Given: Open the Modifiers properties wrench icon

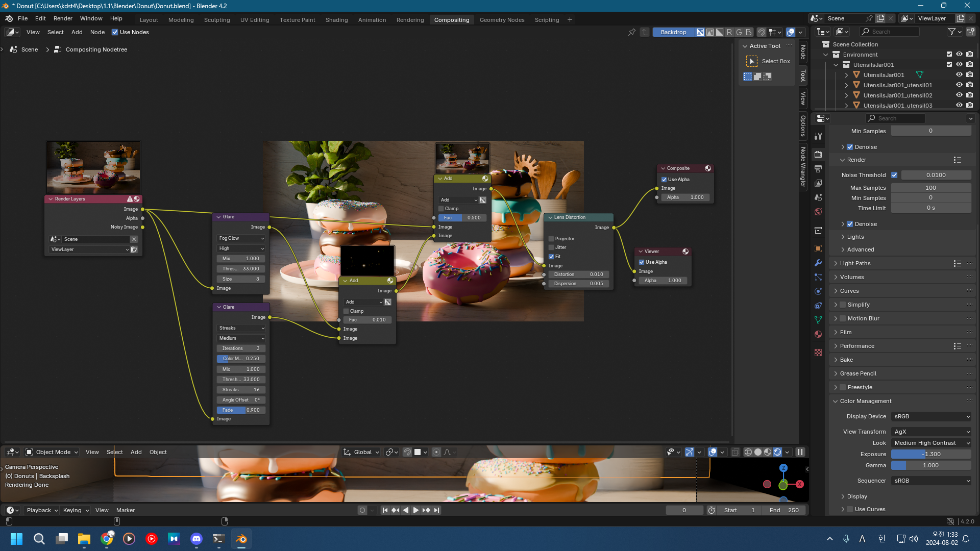Looking at the screenshot, I should (x=818, y=263).
